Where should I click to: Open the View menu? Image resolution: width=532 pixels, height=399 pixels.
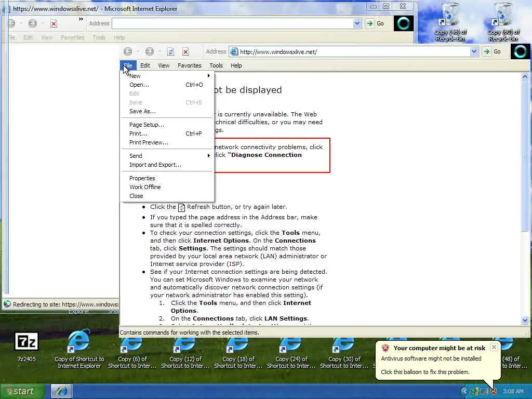click(x=164, y=65)
